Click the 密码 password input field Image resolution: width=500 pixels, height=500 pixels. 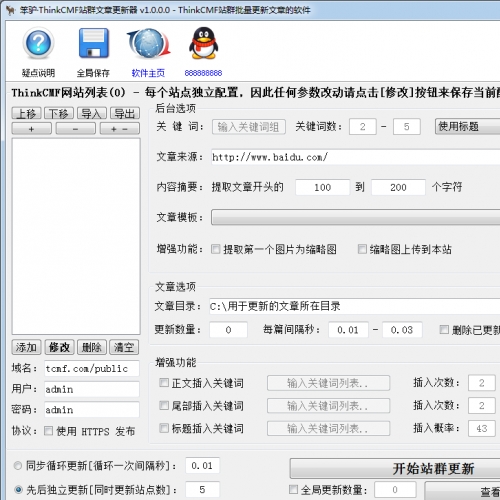tap(92, 410)
